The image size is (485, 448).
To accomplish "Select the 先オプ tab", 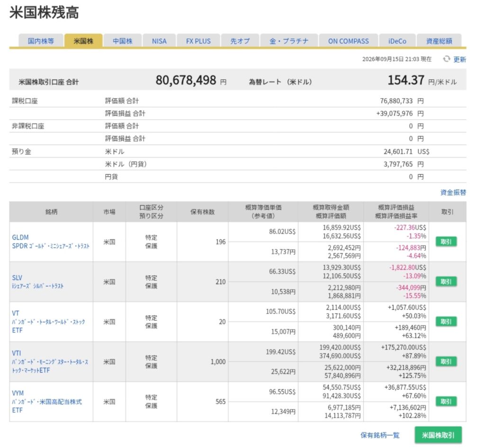I will (x=240, y=41).
